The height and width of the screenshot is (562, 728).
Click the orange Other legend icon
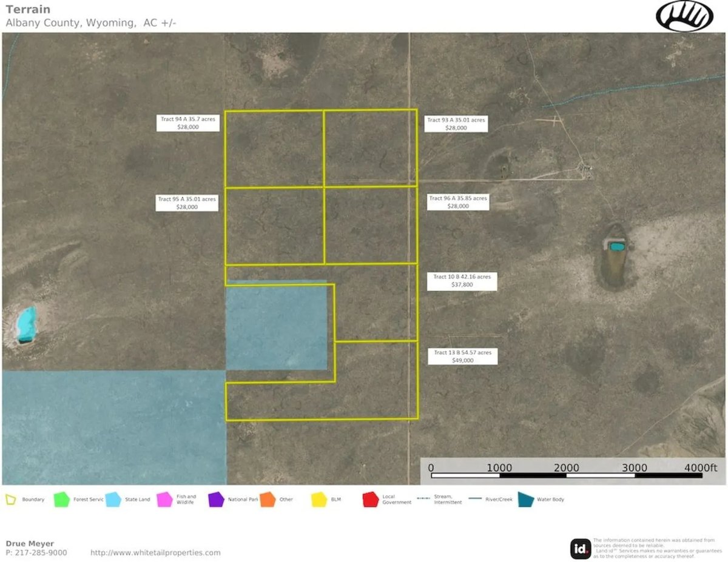268,500
